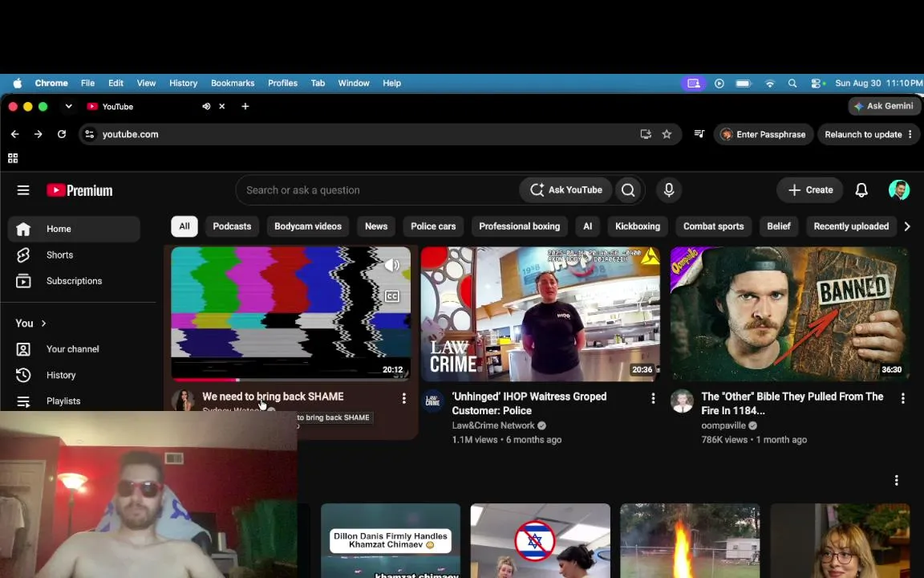Viewport: 924px width, 578px height.
Task: Open the oompaville channel avatar
Action: tap(682, 401)
